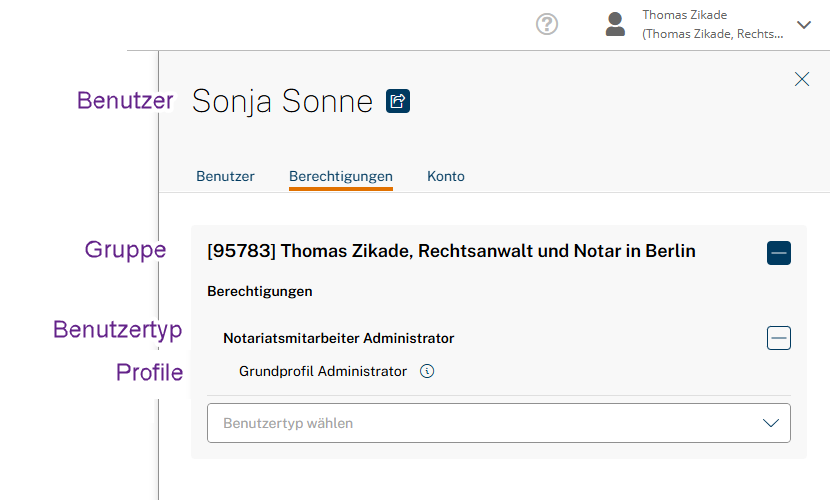Click the bold Berechtigungen section heading
830x500 pixels.
[x=260, y=291]
